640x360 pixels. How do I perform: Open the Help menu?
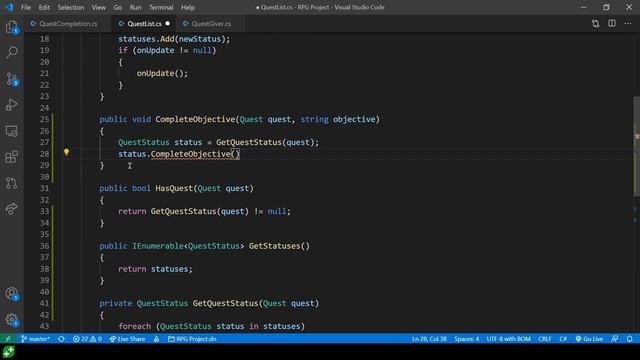click(188, 7)
